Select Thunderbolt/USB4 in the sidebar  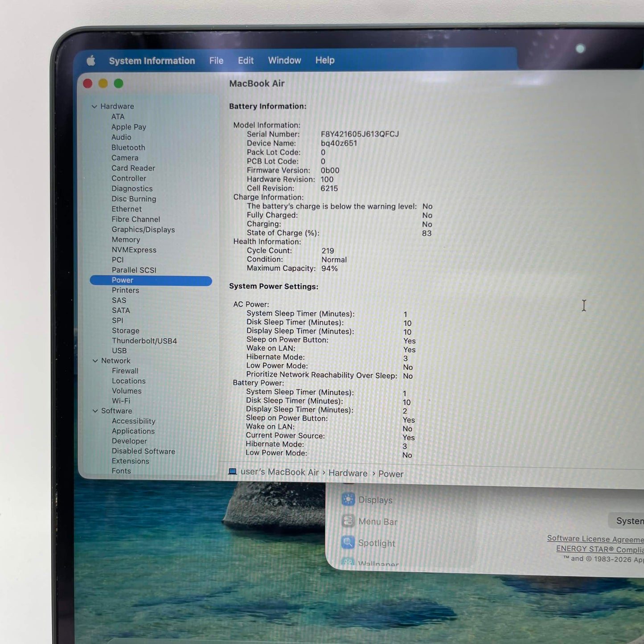click(144, 341)
